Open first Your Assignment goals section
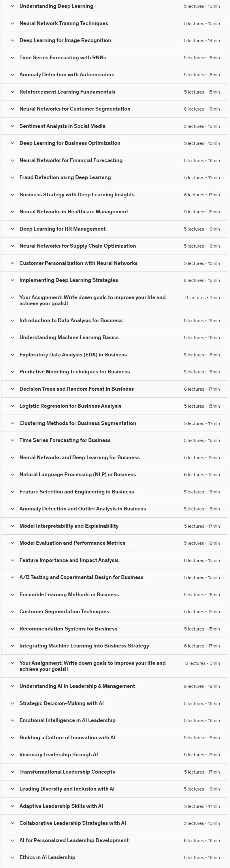Viewport: 230px width, 868px height. (x=115, y=300)
